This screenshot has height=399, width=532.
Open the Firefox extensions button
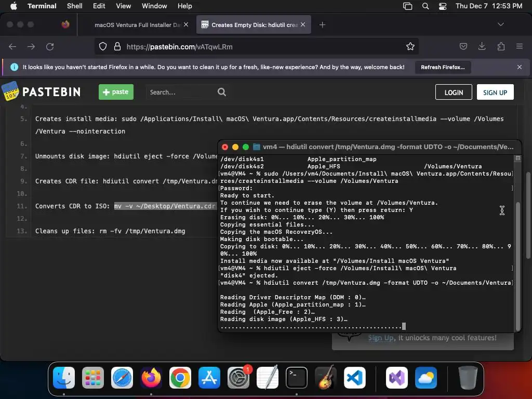click(x=501, y=46)
